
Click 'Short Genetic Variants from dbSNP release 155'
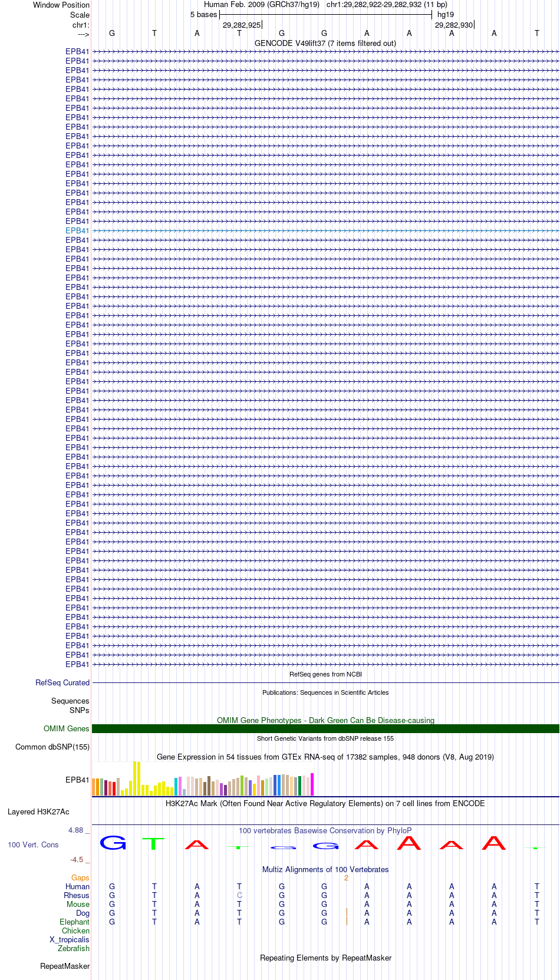tap(325, 738)
